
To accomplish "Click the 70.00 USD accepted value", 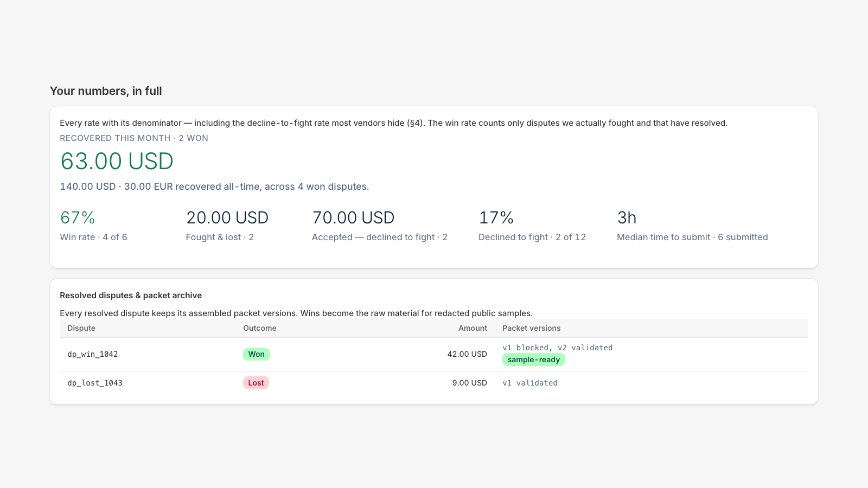I will click(x=353, y=218).
